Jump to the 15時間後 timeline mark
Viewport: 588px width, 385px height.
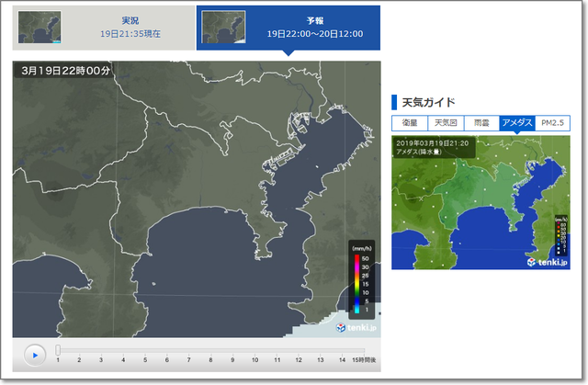(364, 360)
